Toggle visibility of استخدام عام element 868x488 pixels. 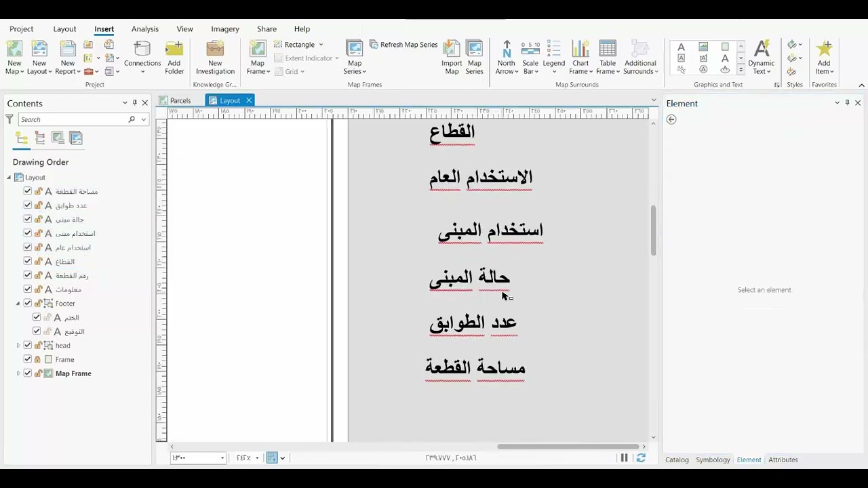27,247
